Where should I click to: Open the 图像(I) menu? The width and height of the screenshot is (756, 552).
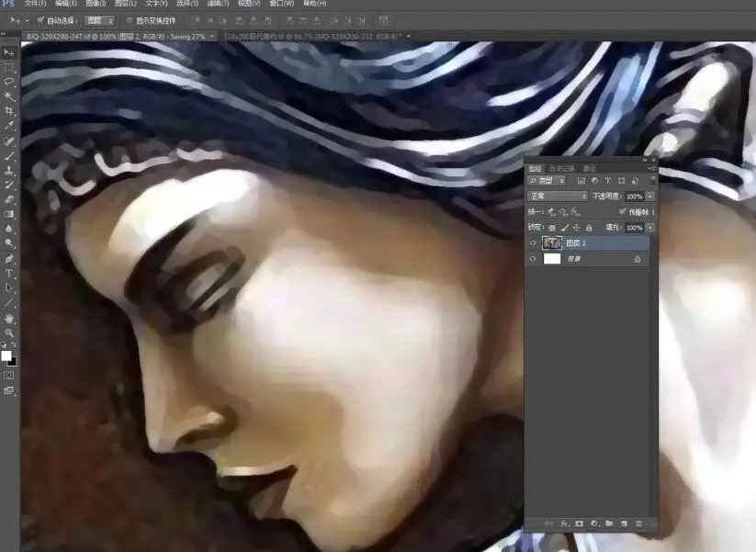pyautogui.click(x=96, y=4)
